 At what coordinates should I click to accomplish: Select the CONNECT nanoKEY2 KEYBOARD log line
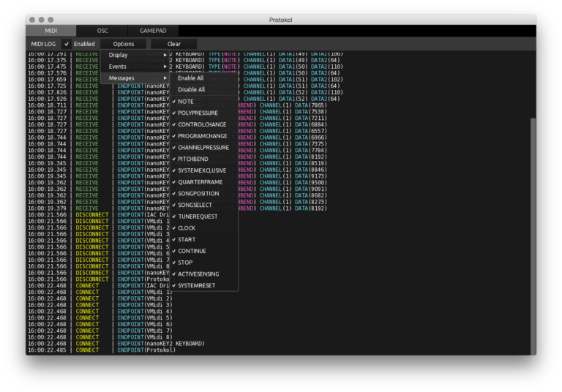(x=116, y=344)
